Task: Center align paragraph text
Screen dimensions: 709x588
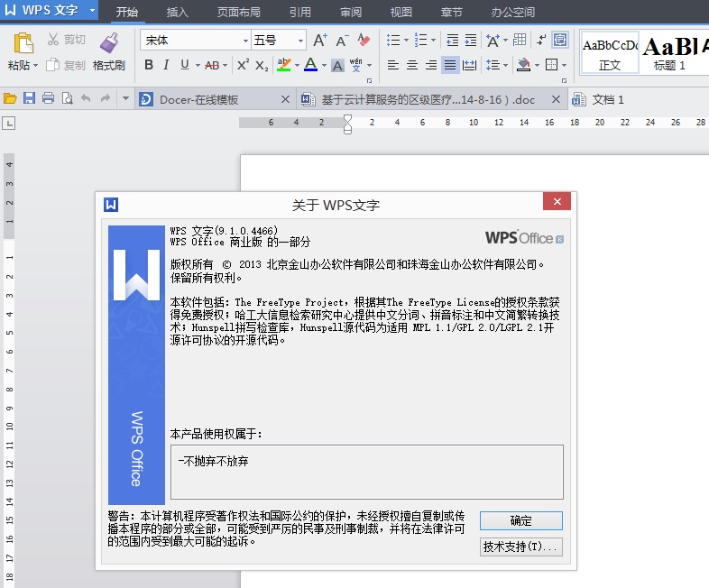Action: (x=412, y=66)
